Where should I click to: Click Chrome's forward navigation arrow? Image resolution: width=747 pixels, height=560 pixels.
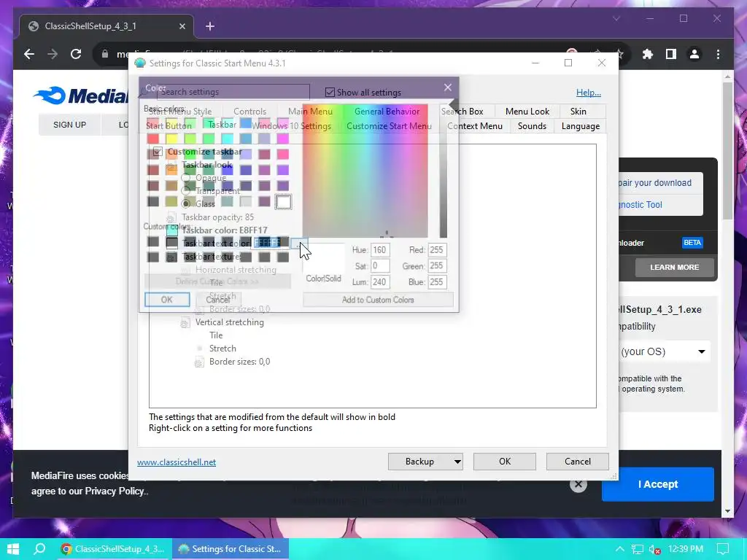click(x=53, y=54)
